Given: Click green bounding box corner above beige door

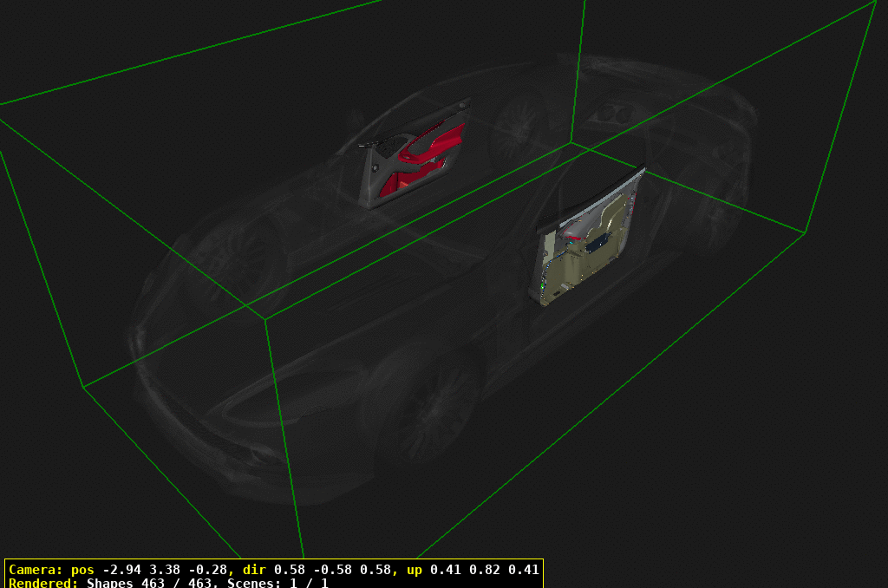Looking at the screenshot, I should pos(571,143).
